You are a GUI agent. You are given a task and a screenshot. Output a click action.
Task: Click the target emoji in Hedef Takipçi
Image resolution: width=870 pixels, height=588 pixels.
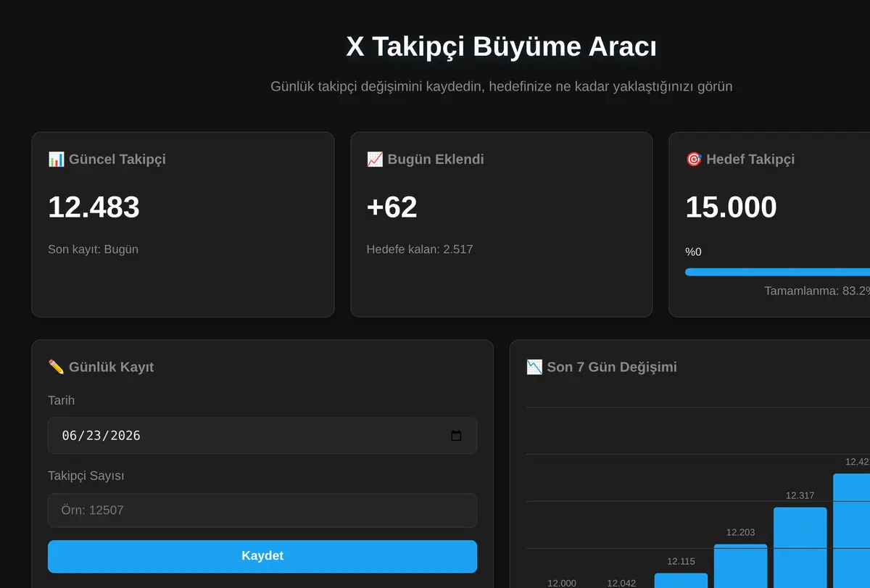[694, 159]
